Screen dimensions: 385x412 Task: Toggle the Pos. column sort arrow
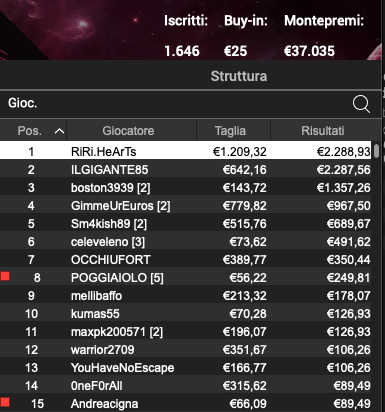[59, 131]
